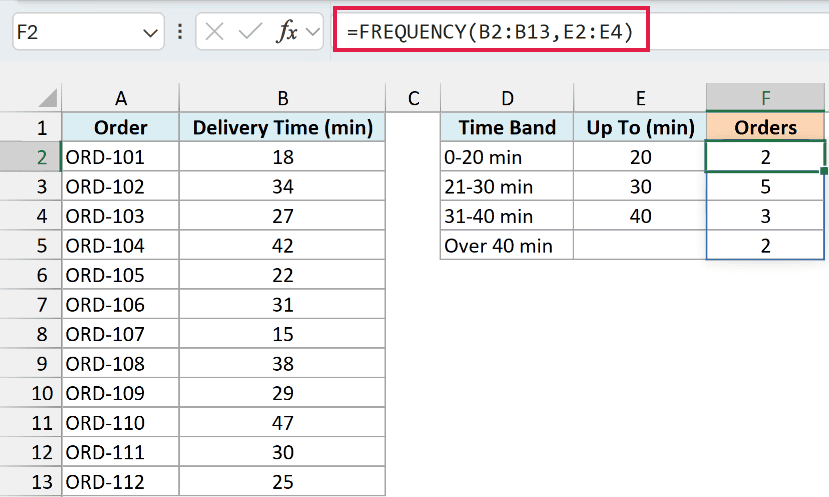
Task: Select row 1 header
Action: tap(31, 127)
